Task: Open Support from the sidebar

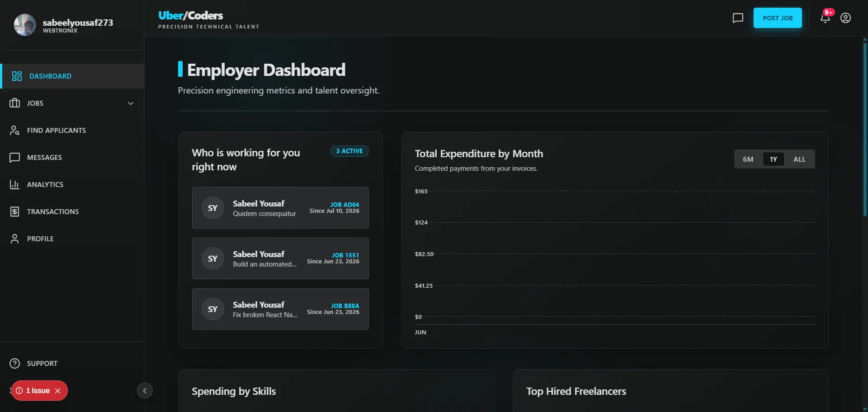Action: point(72,363)
